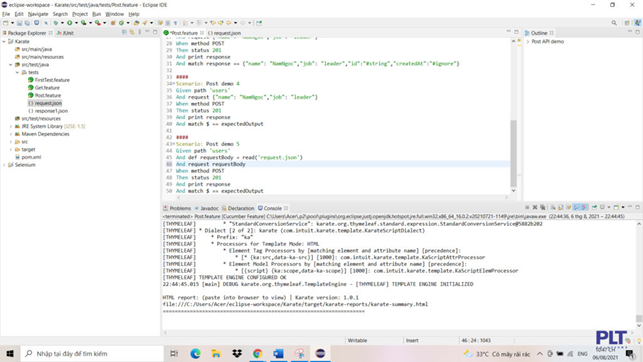643x362 pixels.
Task: Toggle Link with Editor in Package Explorer
Action: click(x=132, y=32)
